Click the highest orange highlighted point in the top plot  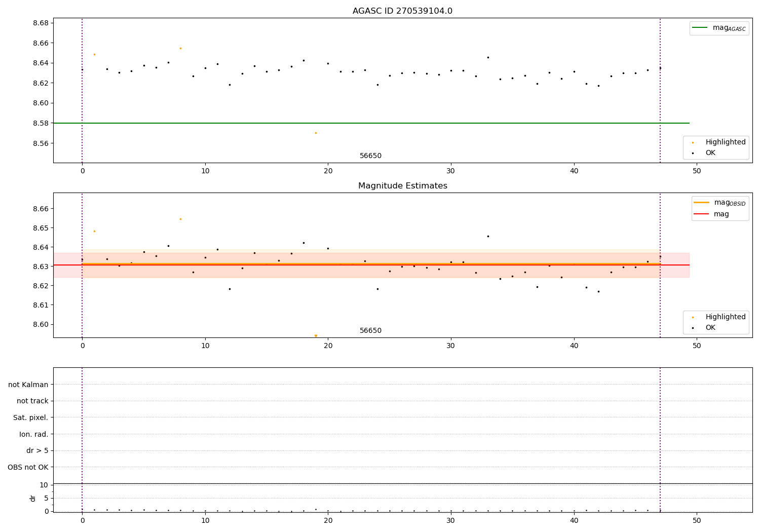click(180, 48)
